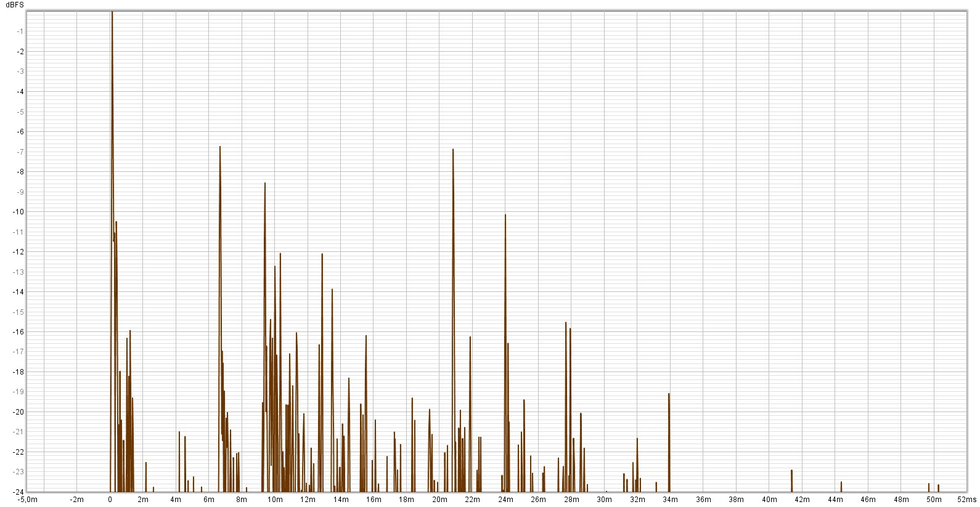This screenshot has width=980, height=507.
Task: Select the "-16" dBFS level label
Action: pyautogui.click(x=18, y=332)
